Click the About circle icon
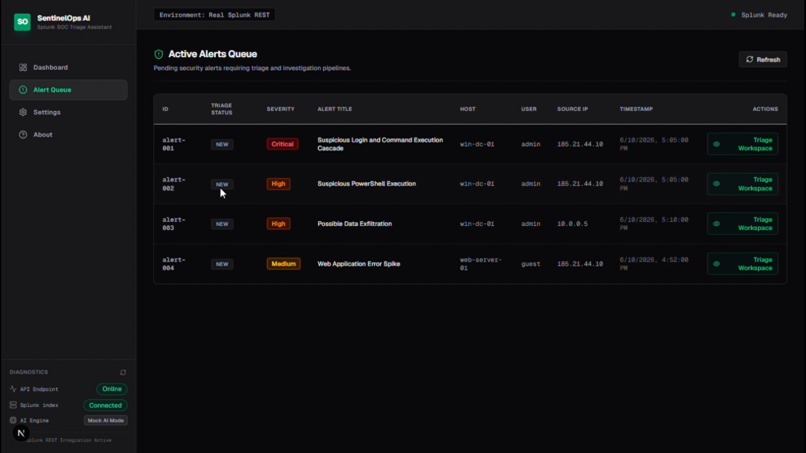This screenshot has width=806, height=453. pos(23,135)
